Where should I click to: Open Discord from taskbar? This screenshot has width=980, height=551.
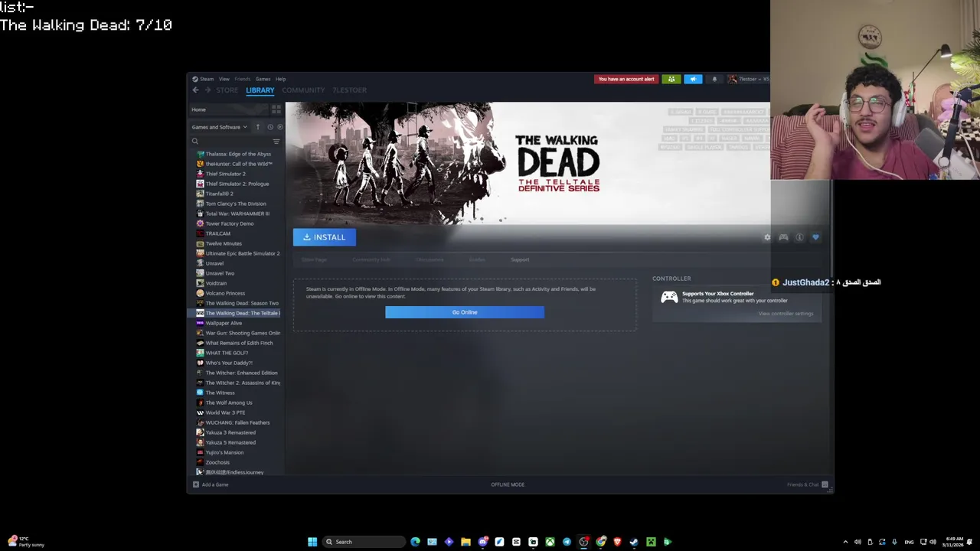point(482,542)
